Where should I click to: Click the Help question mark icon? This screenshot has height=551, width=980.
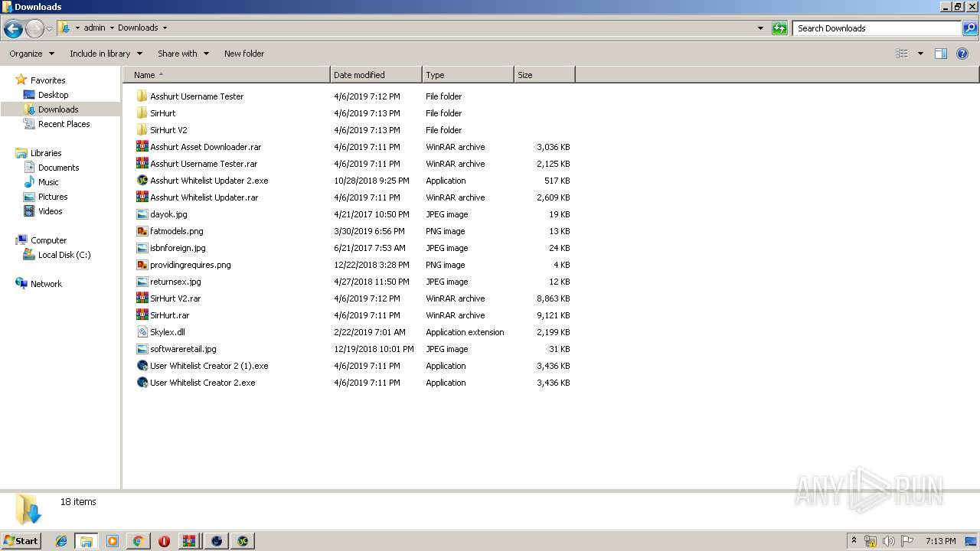pyautogui.click(x=962, y=54)
